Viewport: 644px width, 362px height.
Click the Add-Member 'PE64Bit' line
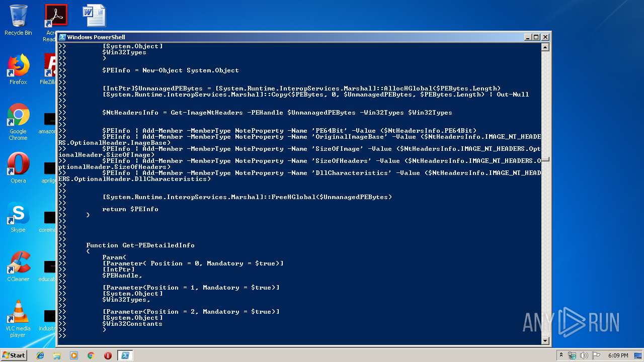click(289, 131)
